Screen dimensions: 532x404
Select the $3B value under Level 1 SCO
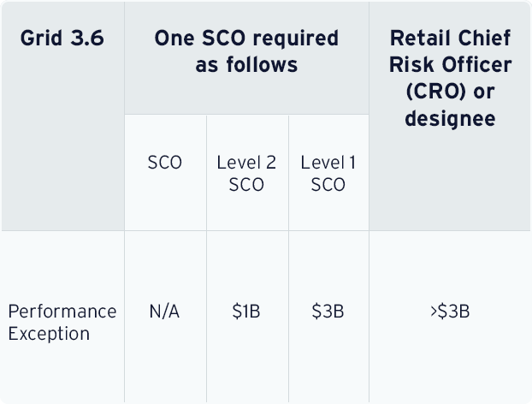tap(328, 312)
